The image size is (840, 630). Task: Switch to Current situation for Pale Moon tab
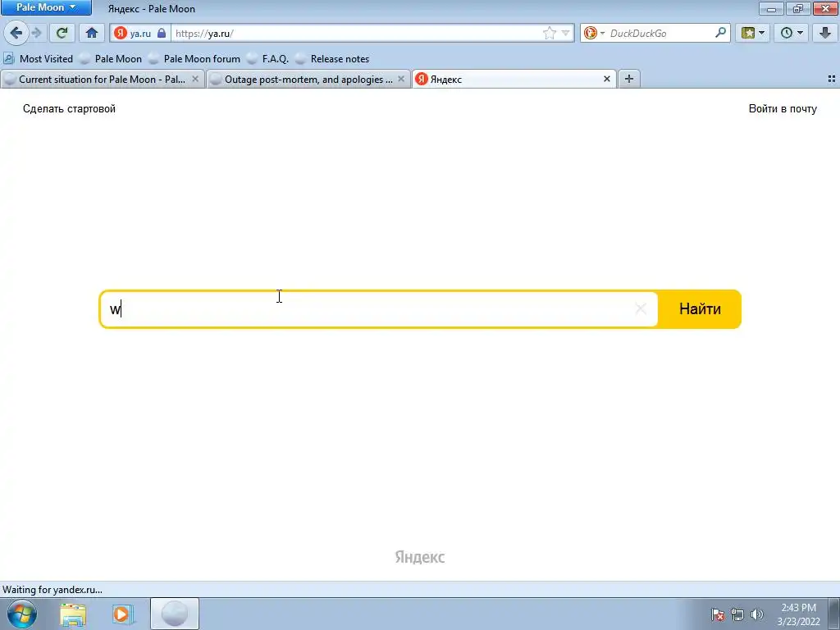[x=103, y=80]
